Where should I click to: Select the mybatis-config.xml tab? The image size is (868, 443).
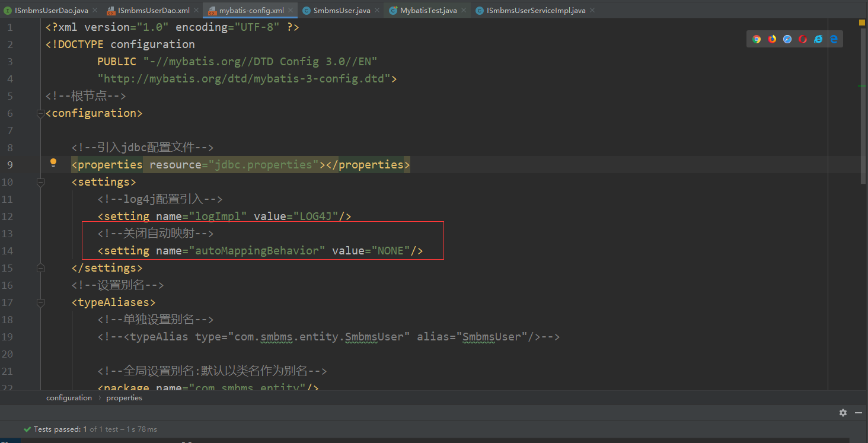251,11
